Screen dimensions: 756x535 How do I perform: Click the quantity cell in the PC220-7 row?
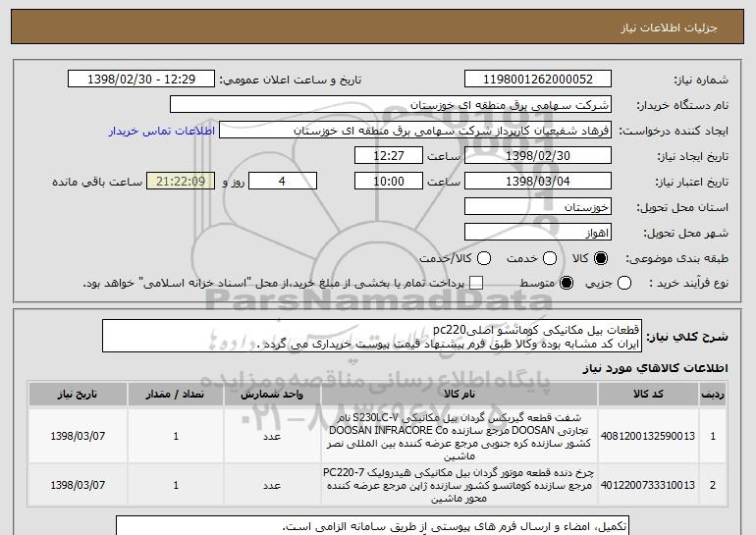tap(176, 485)
